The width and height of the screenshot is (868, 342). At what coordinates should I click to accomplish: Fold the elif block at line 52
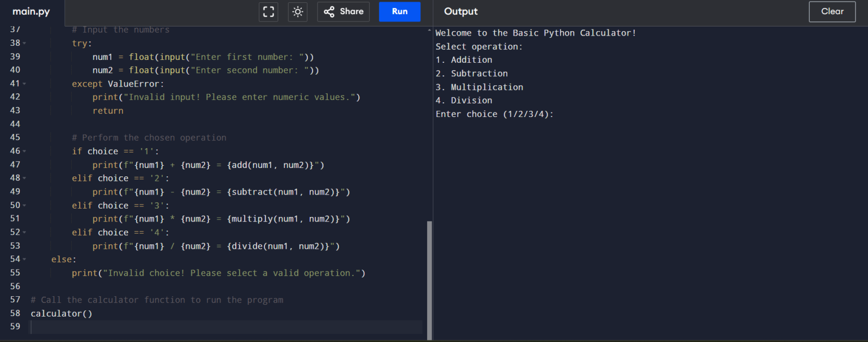pyautogui.click(x=24, y=232)
